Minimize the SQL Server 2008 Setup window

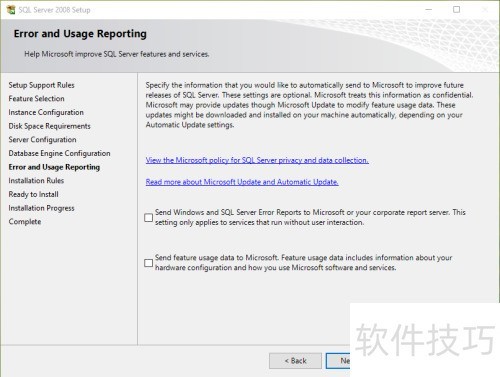429,10
